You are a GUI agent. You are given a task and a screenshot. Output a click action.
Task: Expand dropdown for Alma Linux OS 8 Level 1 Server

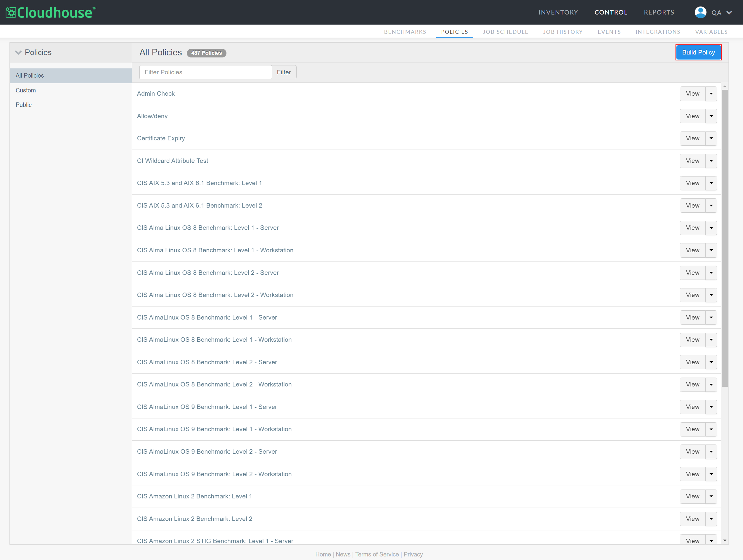[x=711, y=228]
